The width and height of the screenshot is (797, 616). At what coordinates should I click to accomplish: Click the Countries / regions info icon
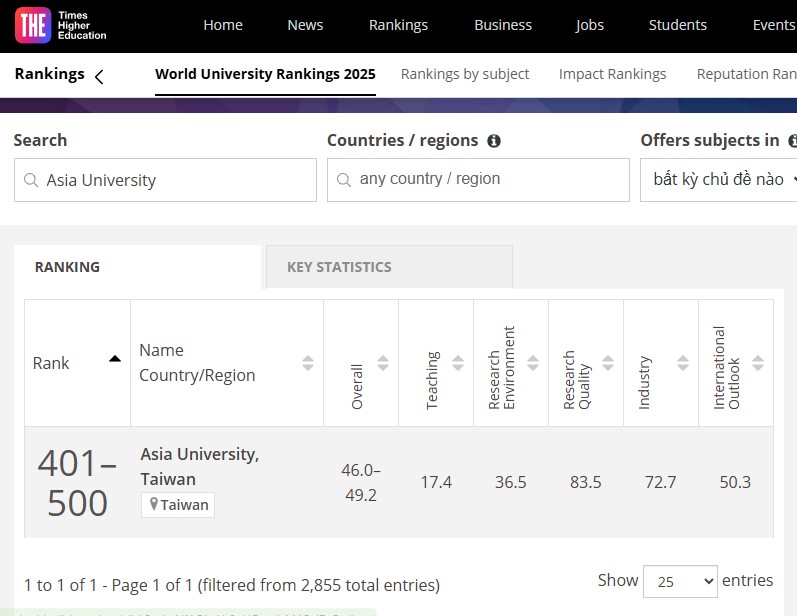[494, 141]
